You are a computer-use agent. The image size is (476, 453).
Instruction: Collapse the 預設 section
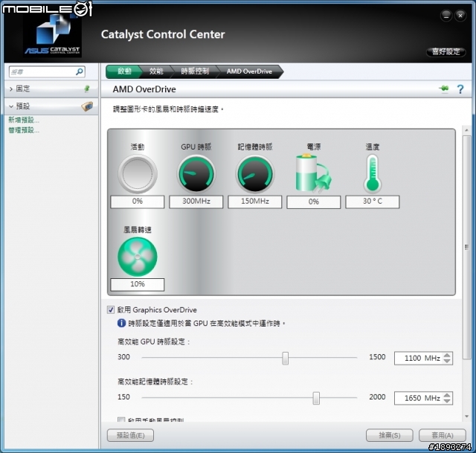tap(11, 106)
